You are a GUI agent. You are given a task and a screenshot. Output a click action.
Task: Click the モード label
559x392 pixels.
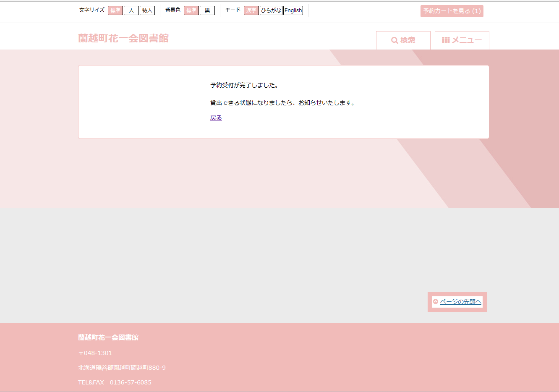click(233, 10)
